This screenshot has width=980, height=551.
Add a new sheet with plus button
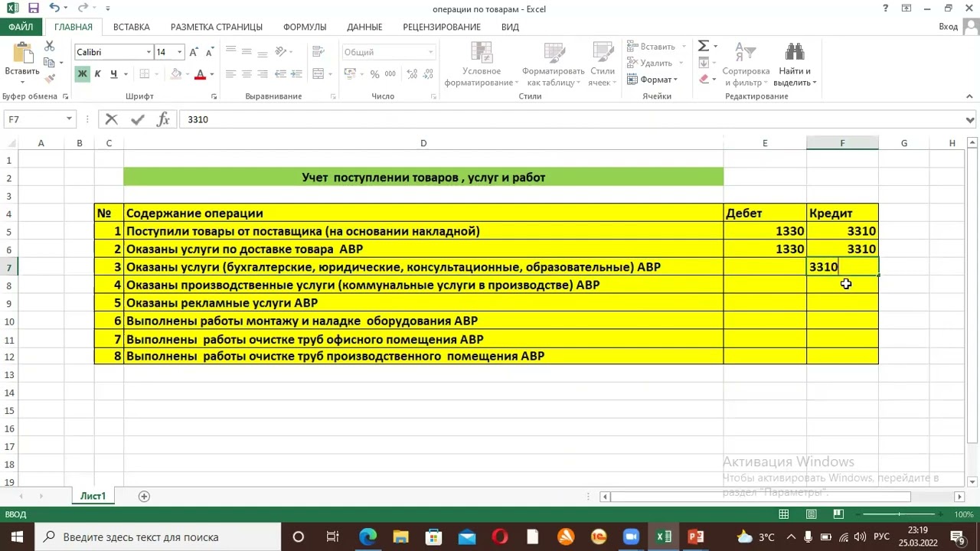click(144, 496)
